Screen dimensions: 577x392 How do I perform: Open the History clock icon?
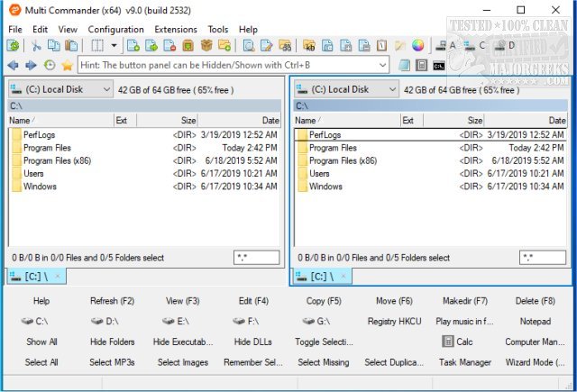point(50,66)
